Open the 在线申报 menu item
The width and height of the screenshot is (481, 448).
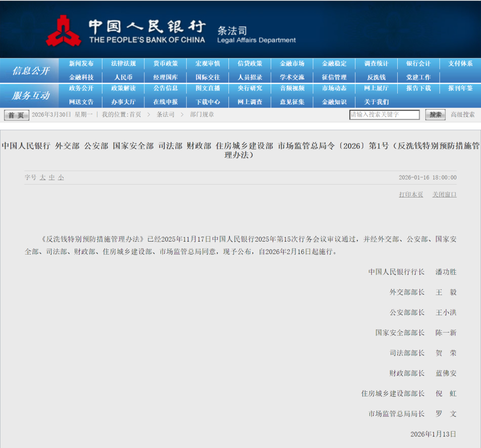[x=166, y=102]
